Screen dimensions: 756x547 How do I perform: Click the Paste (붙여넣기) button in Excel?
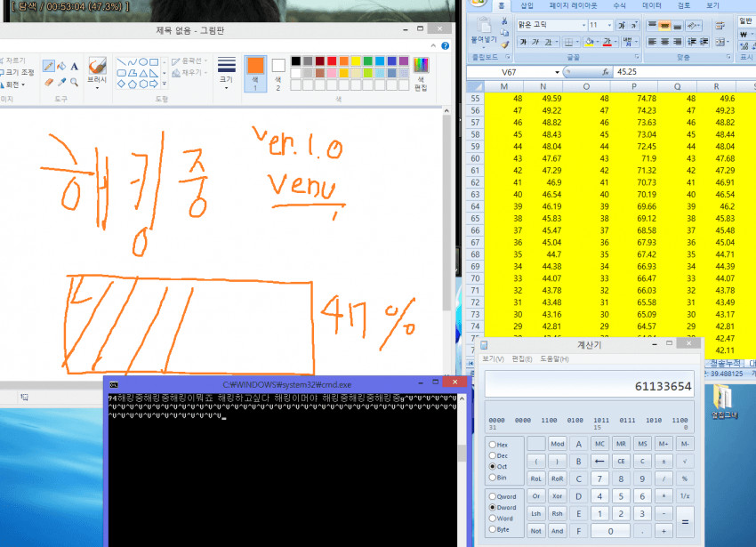click(484, 31)
